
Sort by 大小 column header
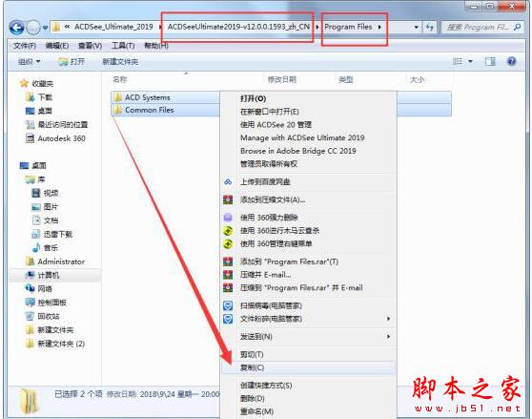pos(417,79)
